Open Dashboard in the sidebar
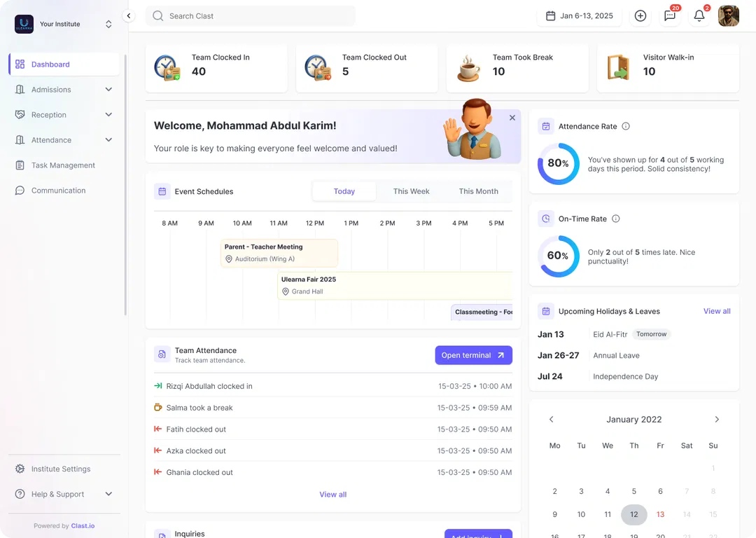The height and width of the screenshot is (538, 756). tap(64, 64)
